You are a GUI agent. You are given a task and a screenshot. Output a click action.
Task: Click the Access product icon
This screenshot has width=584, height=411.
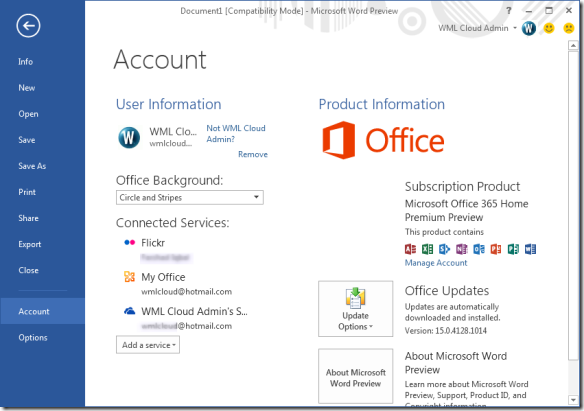410,249
